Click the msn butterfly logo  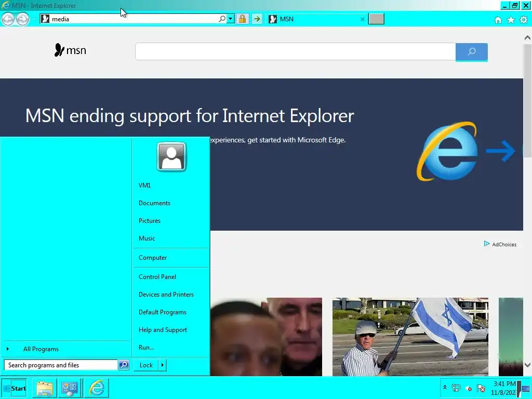[x=70, y=50]
